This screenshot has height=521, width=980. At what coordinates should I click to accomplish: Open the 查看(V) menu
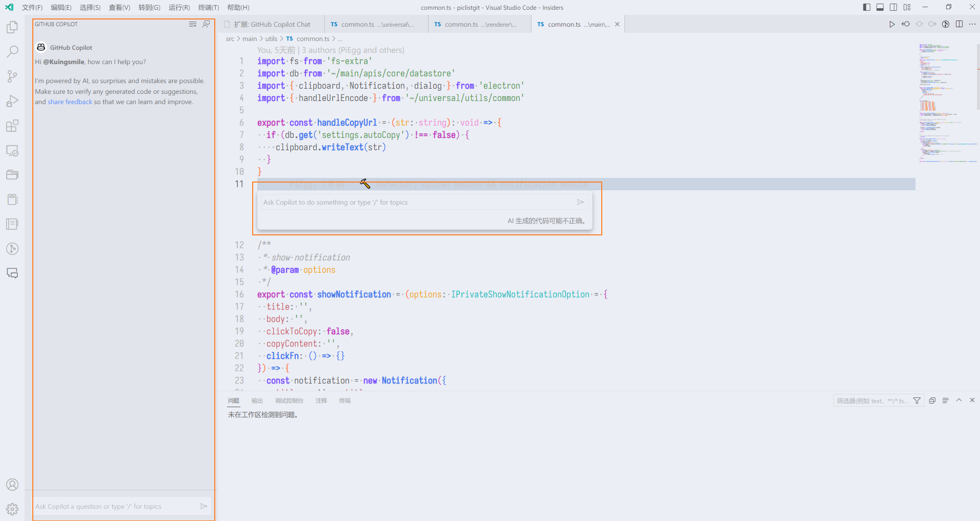(x=119, y=7)
